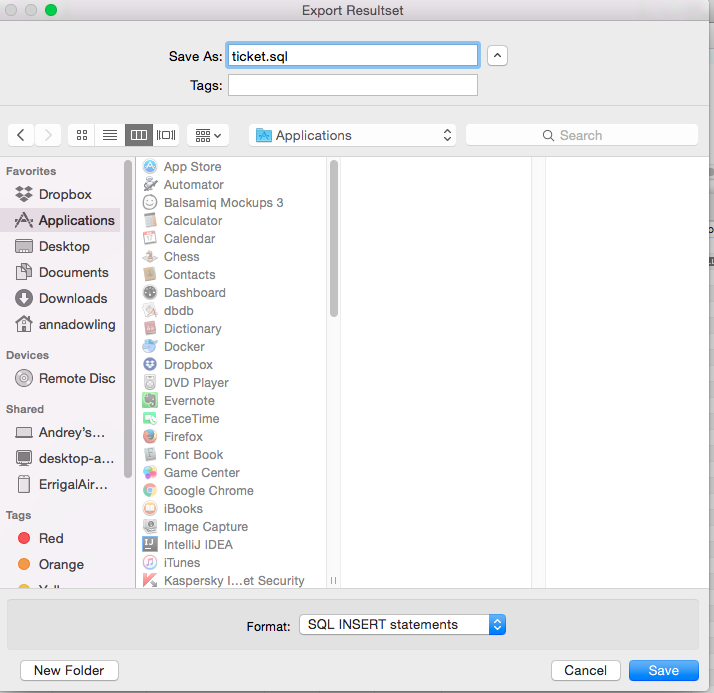Select the IntelliJ IDEA application
This screenshot has width=714, height=693.
[198, 545]
